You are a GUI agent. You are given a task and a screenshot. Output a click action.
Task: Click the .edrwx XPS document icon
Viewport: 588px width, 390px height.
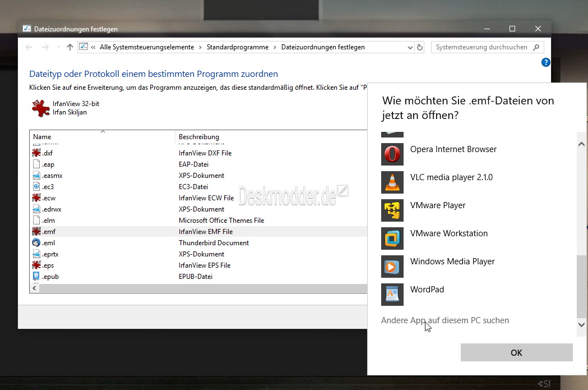click(x=36, y=209)
